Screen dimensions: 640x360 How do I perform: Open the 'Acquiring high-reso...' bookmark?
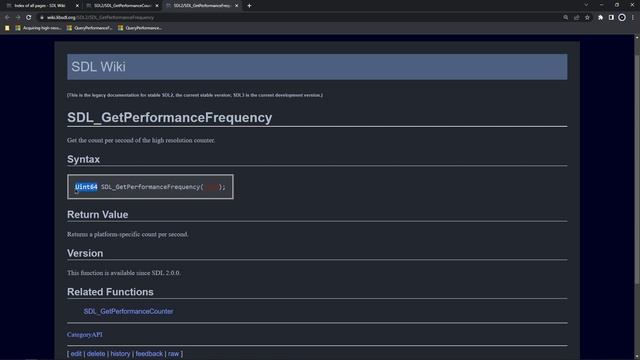point(38,28)
